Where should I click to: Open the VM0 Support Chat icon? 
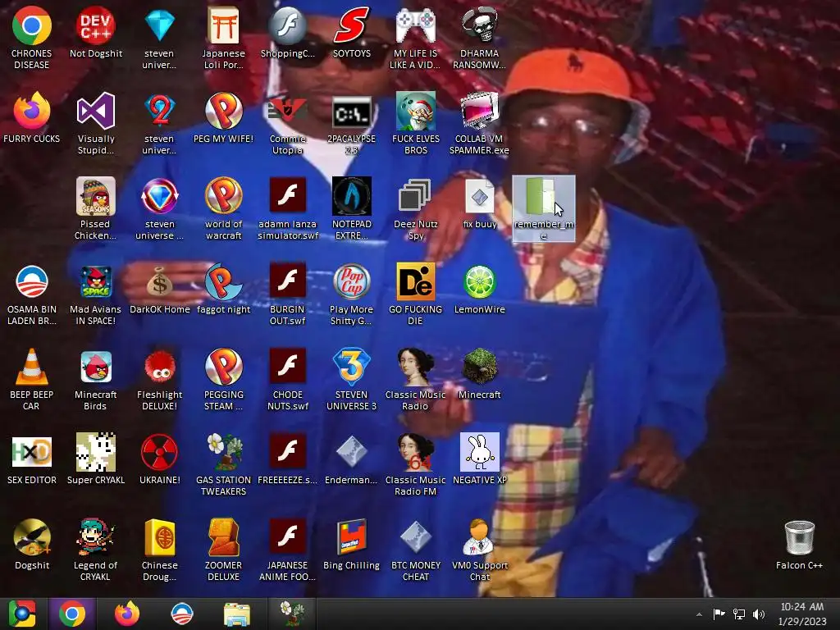479,538
